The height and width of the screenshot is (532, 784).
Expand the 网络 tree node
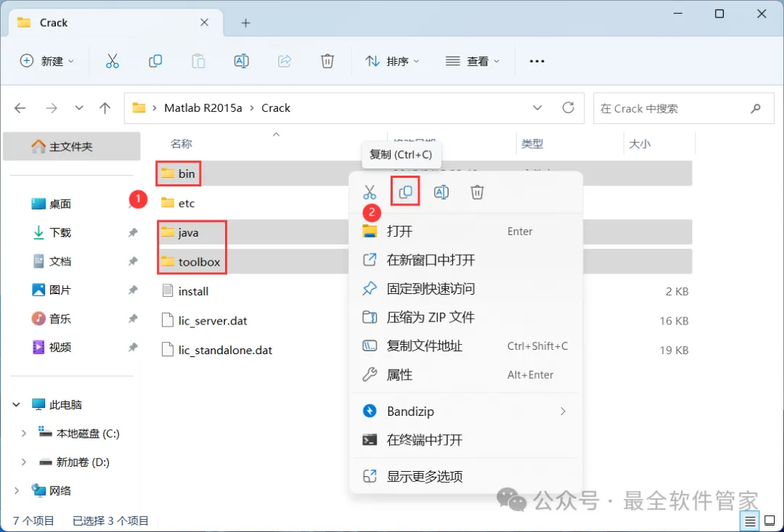point(17,491)
